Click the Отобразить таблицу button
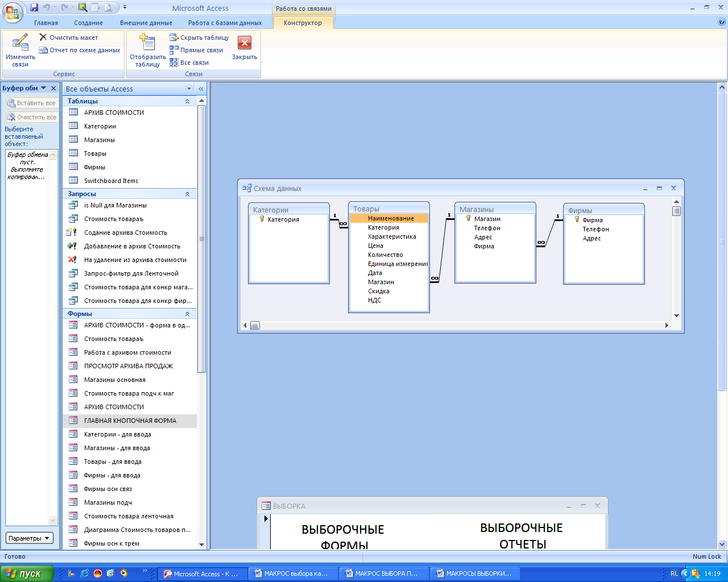The height and width of the screenshot is (582, 728). (148, 51)
